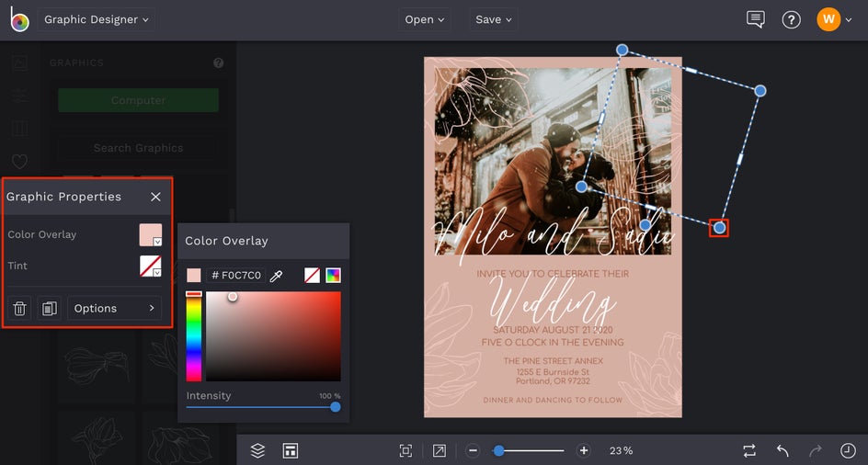Image resolution: width=868 pixels, height=465 pixels.
Task: Zoom in with the plus button
Action: pos(584,450)
